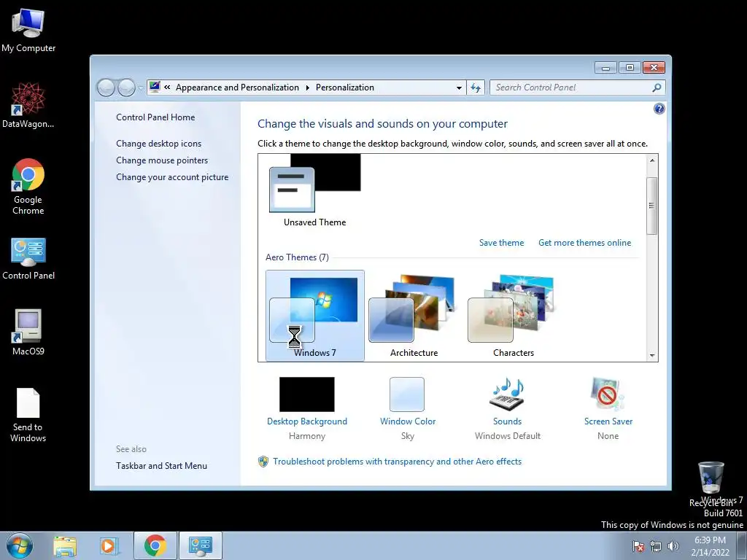
Task: Click the Save theme link
Action: (x=501, y=243)
